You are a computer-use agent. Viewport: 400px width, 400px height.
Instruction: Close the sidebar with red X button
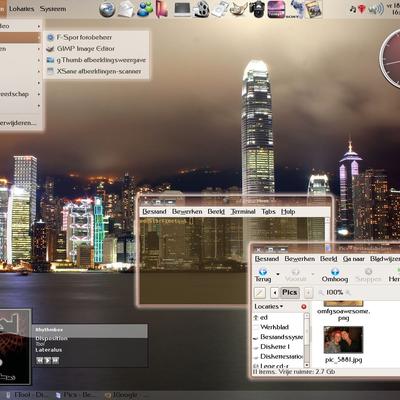pos(304,306)
